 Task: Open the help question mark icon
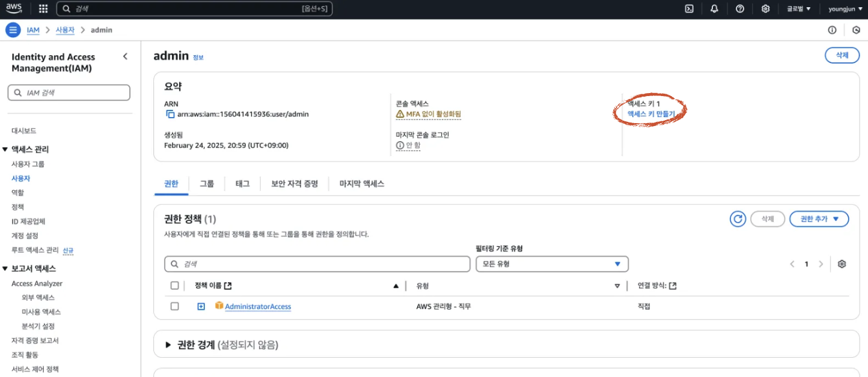pyautogui.click(x=740, y=9)
